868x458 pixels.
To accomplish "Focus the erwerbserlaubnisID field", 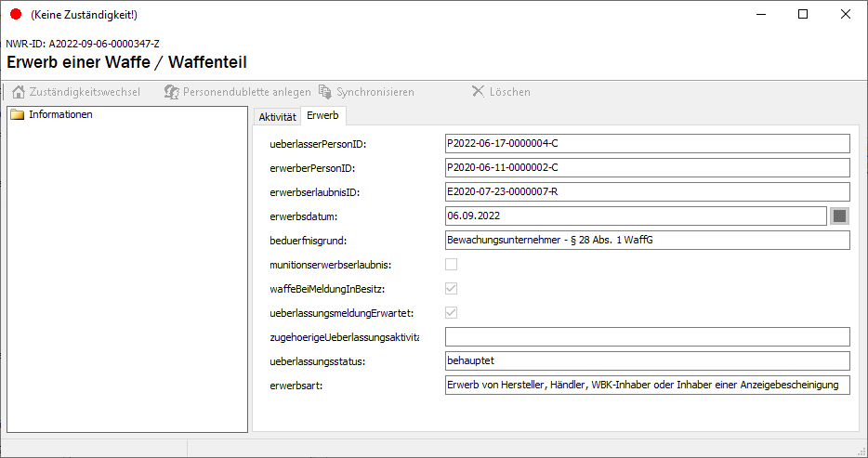I will pyautogui.click(x=647, y=192).
